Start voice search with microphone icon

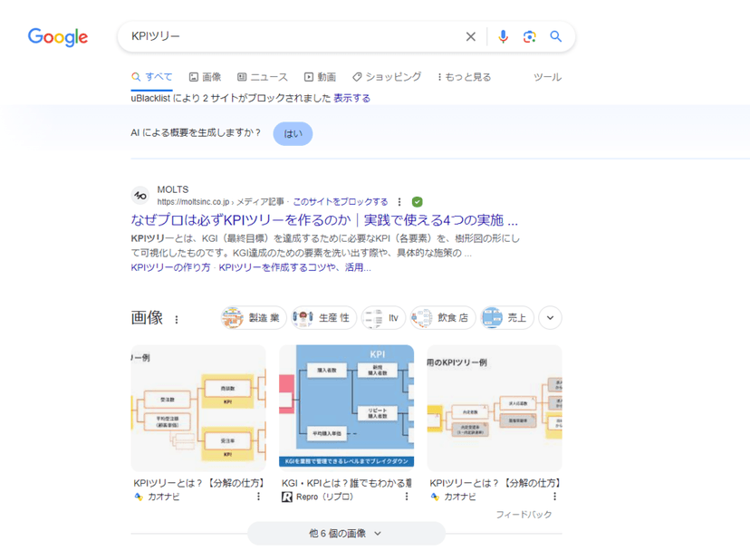[x=503, y=36]
